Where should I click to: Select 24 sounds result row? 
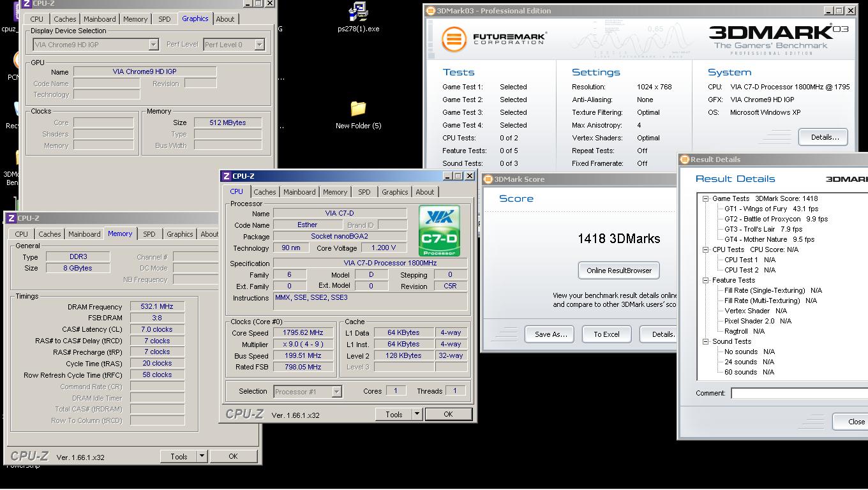749,362
